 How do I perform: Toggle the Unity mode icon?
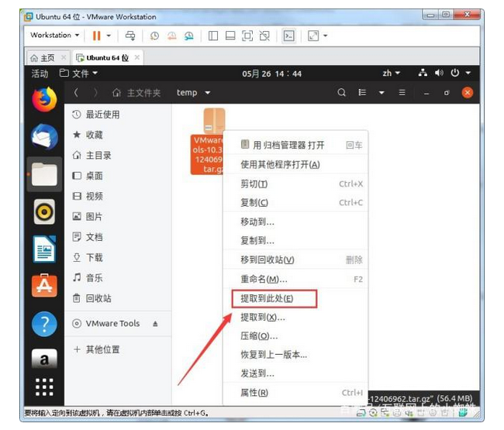pyautogui.click(x=264, y=36)
